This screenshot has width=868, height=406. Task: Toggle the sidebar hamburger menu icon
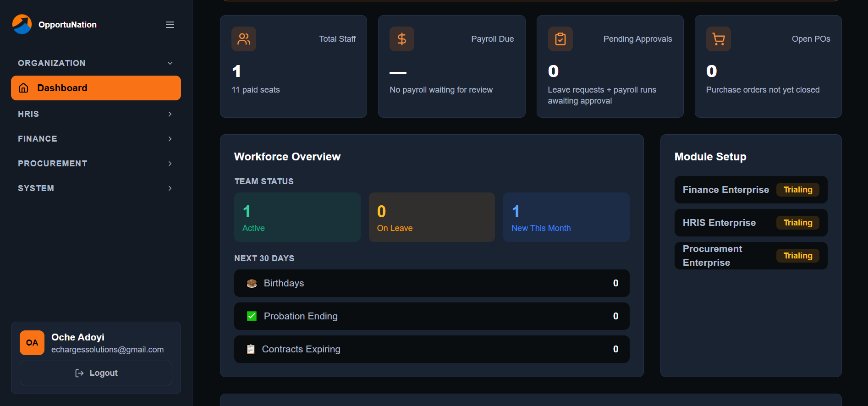tap(170, 25)
